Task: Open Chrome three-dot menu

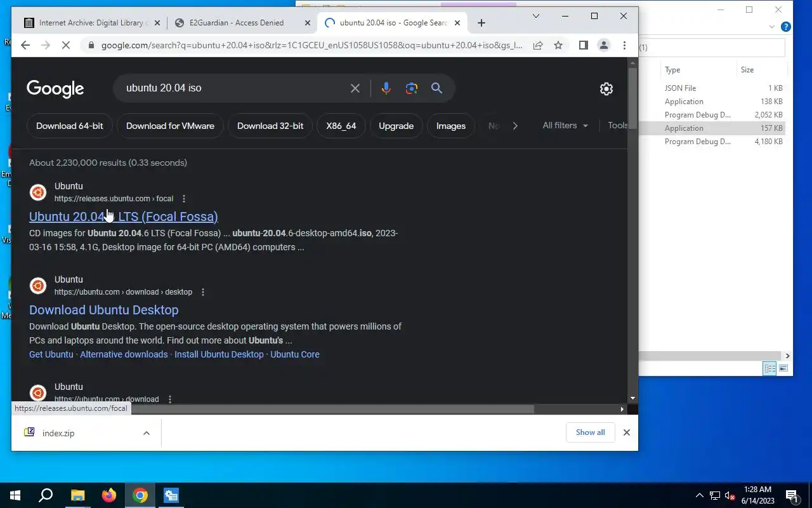Action: point(624,45)
